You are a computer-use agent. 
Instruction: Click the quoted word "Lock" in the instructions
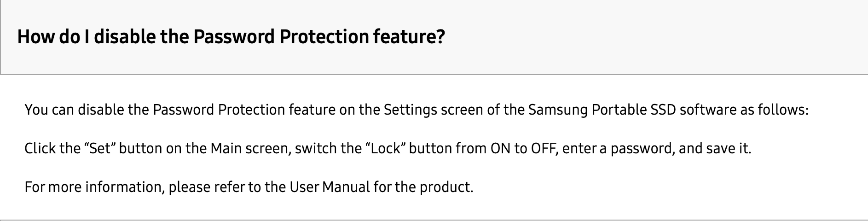(386, 149)
